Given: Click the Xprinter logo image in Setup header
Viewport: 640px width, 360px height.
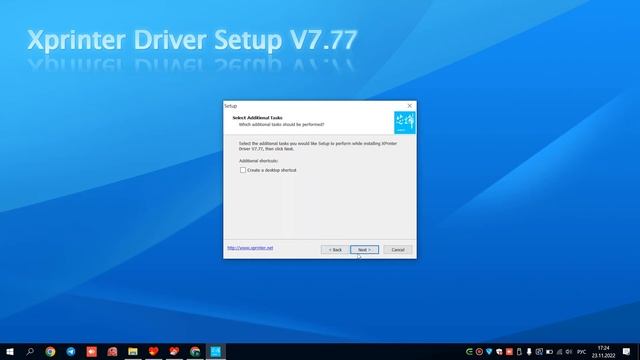Looking at the screenshot, I should point(404,122).
